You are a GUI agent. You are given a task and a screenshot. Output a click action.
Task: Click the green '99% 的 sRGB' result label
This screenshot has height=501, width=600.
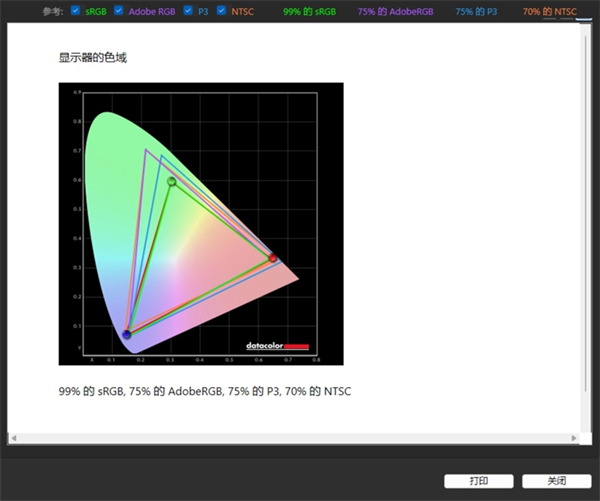(308, 11)
